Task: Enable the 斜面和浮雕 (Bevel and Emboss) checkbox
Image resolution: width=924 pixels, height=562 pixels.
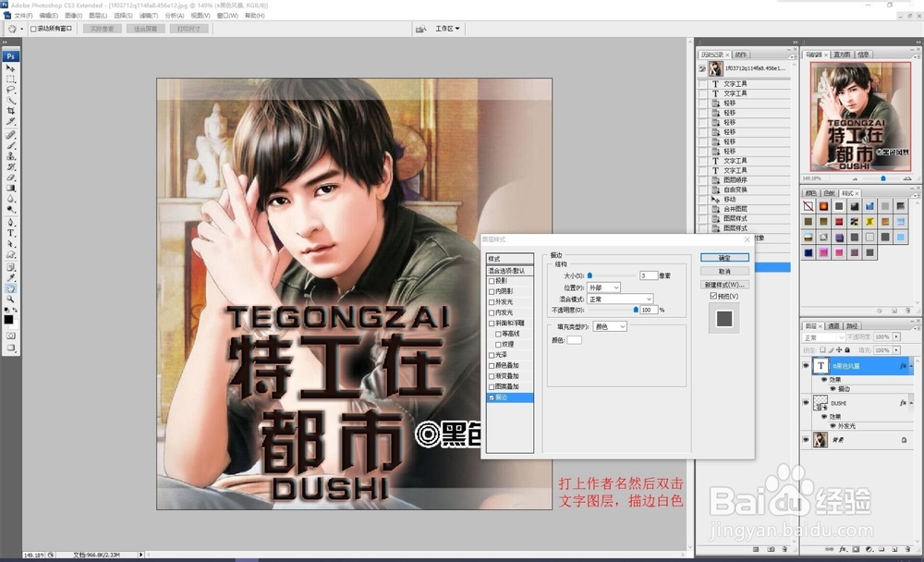Action: point(492,324)
